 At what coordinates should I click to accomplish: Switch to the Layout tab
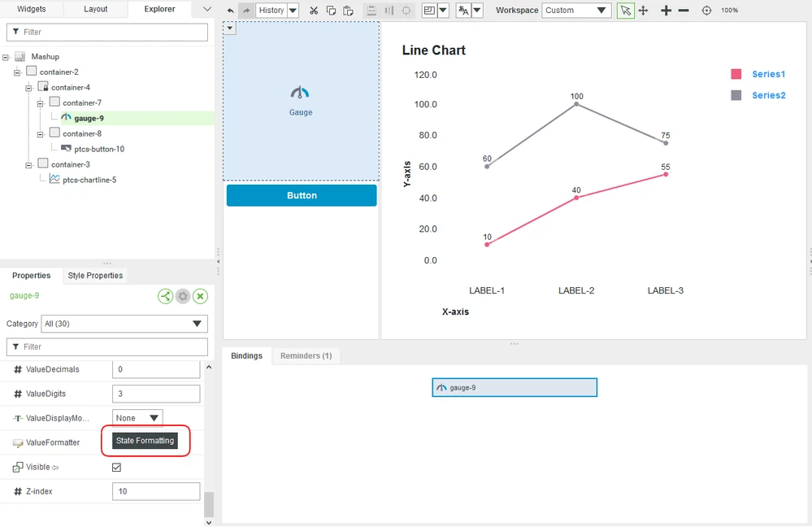[x=96, y=9]
